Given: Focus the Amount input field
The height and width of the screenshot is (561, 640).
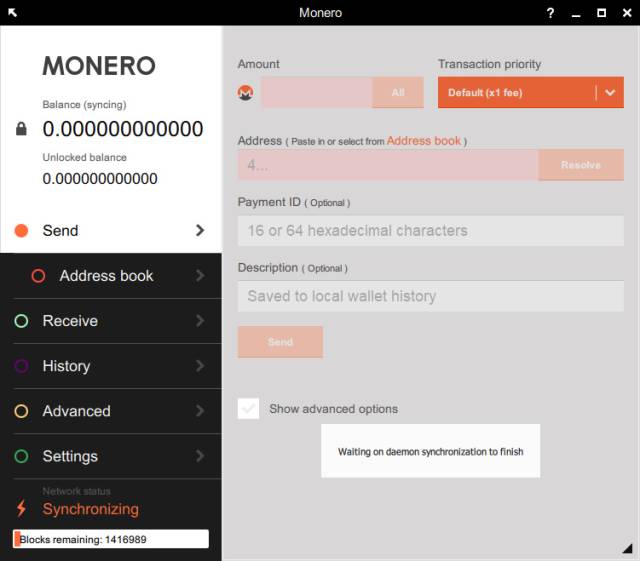Looking at the screenshot, I should click(x=317, y=92).
